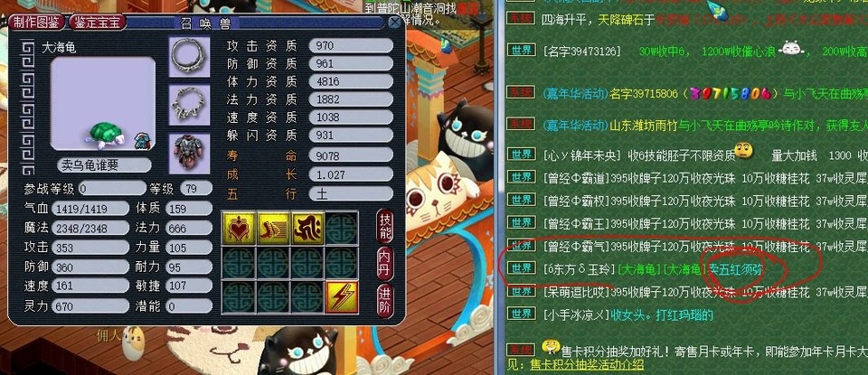This screenshot has width=868, height=375.
Task: Click the top ring equipment slot
Action: pos(189,56)
